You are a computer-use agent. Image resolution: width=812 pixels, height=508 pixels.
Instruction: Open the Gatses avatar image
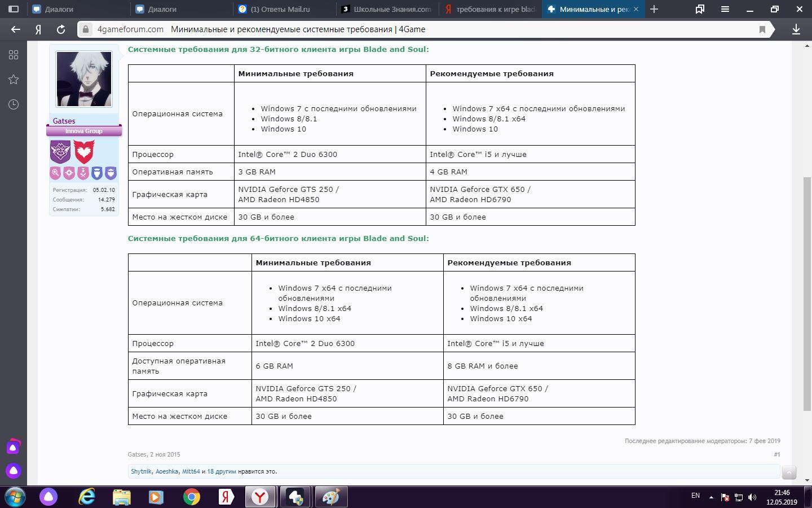click(84, 78)
